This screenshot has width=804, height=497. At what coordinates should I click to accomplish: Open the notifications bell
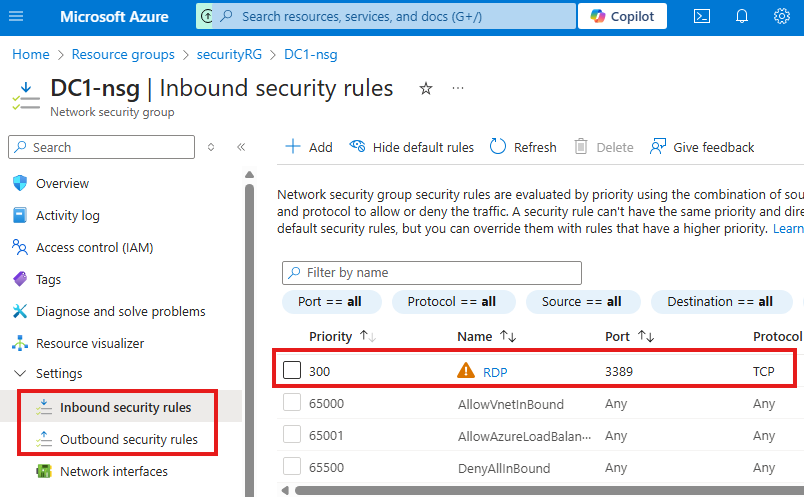741,16
